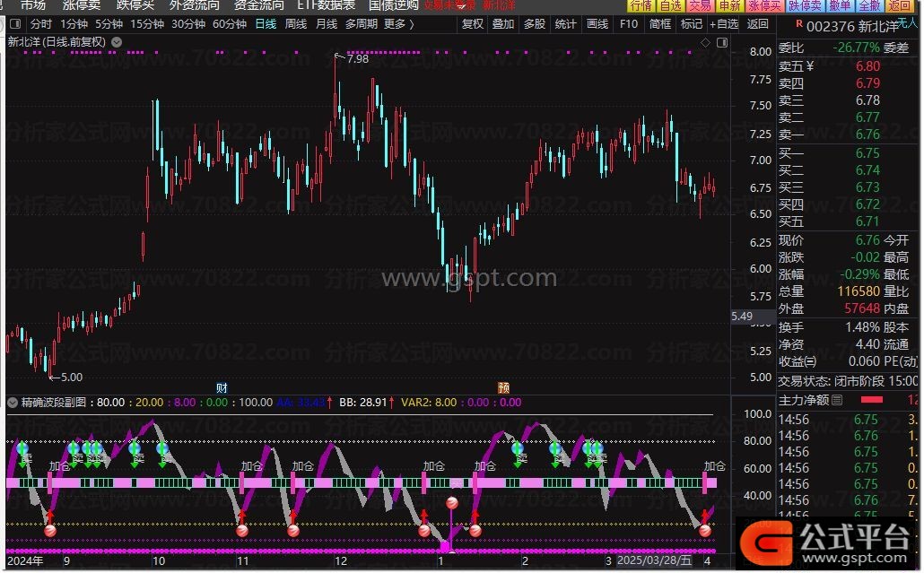Click the 多股 multi-stock tool
Image resolution: width=924 pixels, height=573 pixels.
(x=534, y=24)
